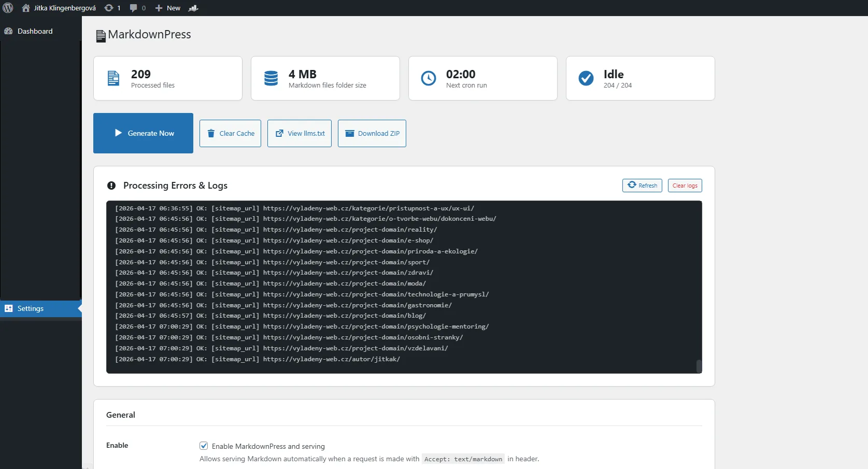The image size is (868, 469).
Task: Open View llms.txt
Action: (300, 133)
